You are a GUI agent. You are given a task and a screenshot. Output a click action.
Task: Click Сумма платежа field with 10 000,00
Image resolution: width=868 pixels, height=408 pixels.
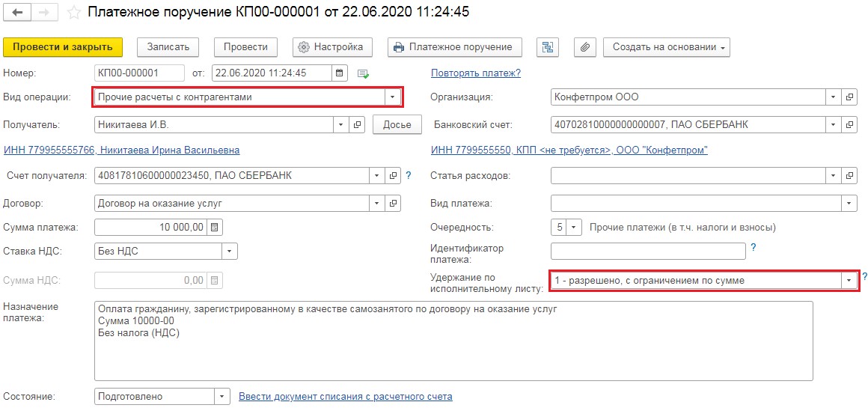click(x=152, y=227)
